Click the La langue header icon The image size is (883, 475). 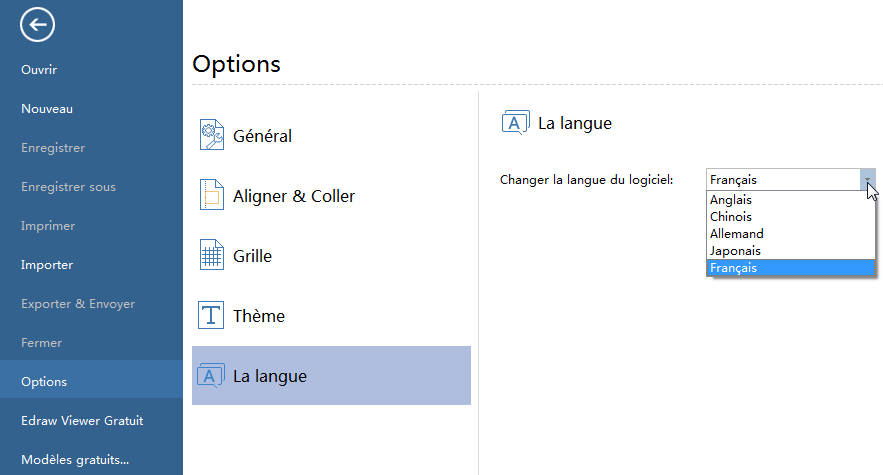515,123
